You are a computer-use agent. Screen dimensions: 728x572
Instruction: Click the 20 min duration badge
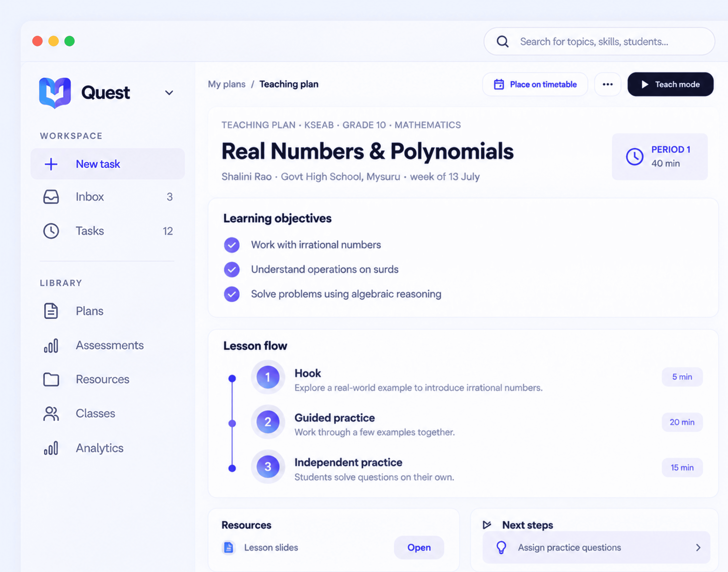pyautogui.click(x=682, y=422)
